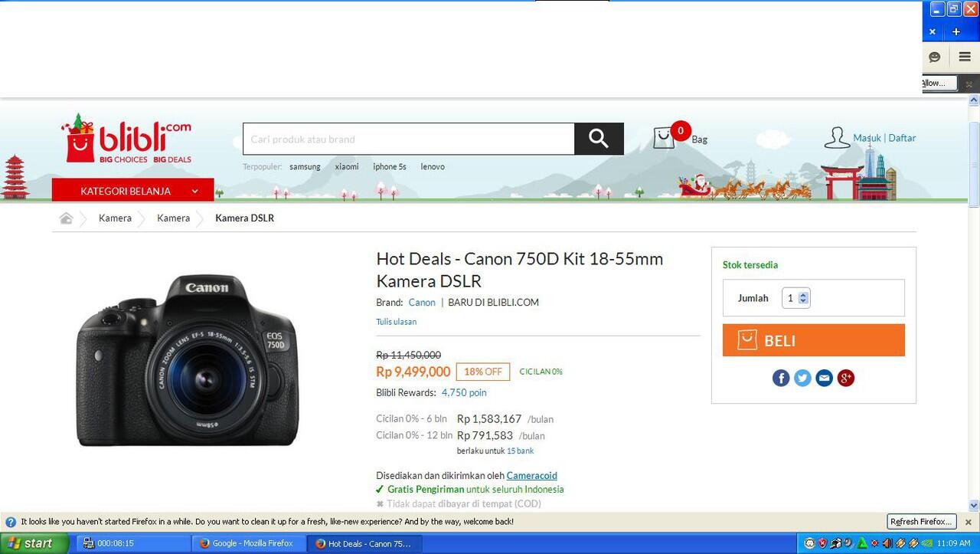Click Refresh Firefox button
980x554 pixels.
922,522
